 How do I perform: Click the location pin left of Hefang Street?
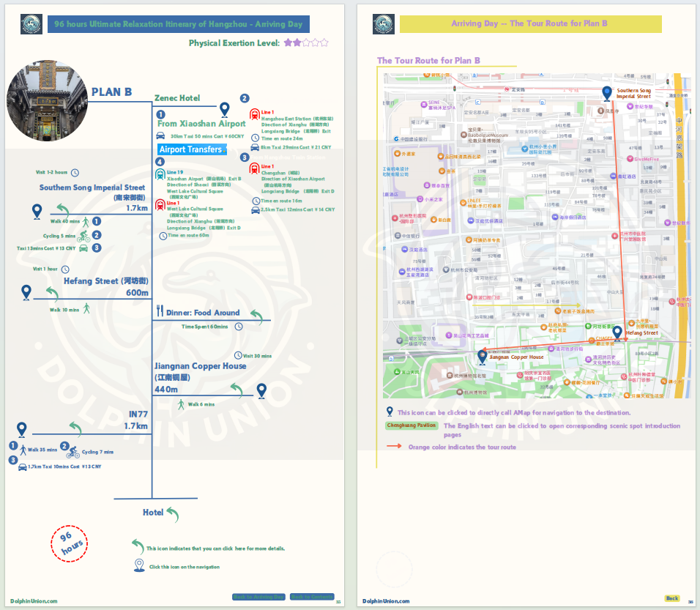click(x=26, y=292)
